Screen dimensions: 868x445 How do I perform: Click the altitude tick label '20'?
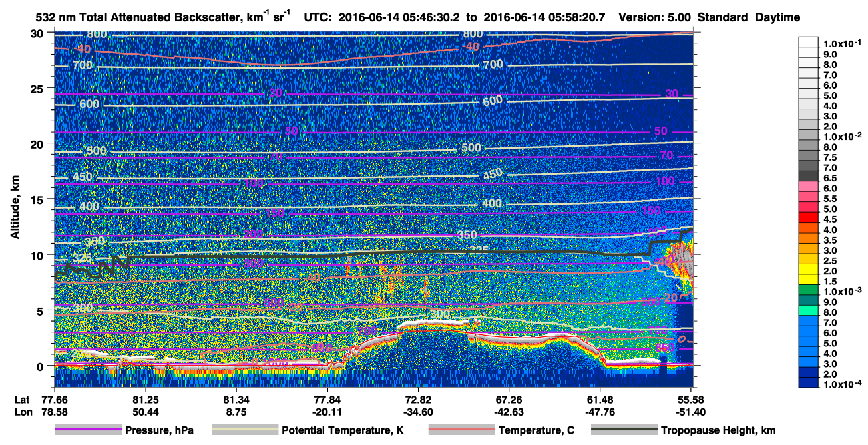pos(38,144)
